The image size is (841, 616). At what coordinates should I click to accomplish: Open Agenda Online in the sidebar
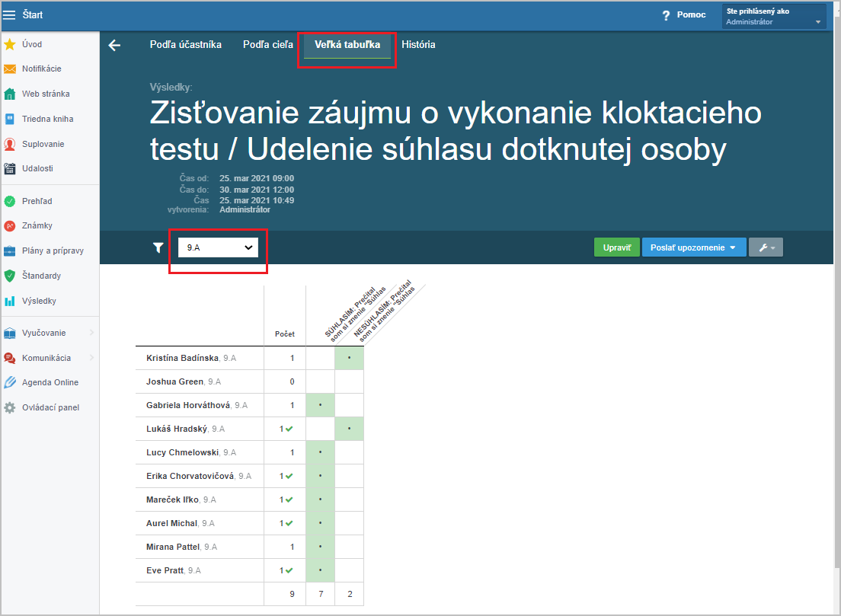pyautogui.click(x=50, y=383)
